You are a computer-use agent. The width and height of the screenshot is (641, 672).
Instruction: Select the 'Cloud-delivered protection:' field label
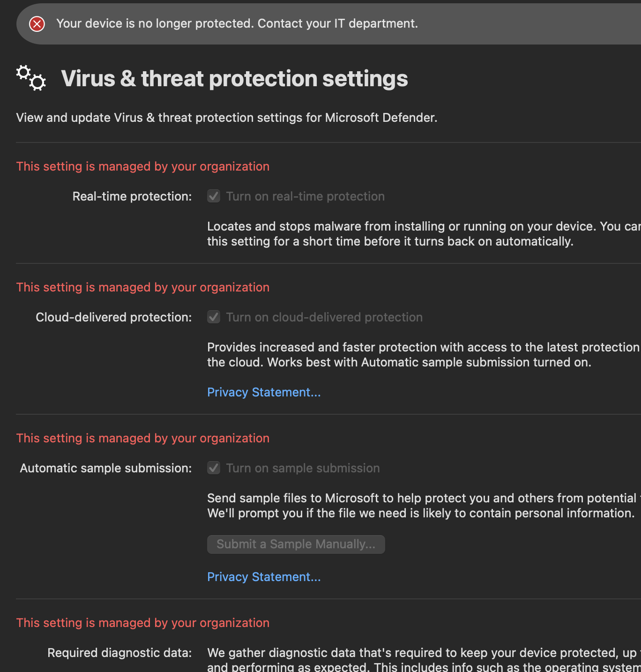pos(114,317)
